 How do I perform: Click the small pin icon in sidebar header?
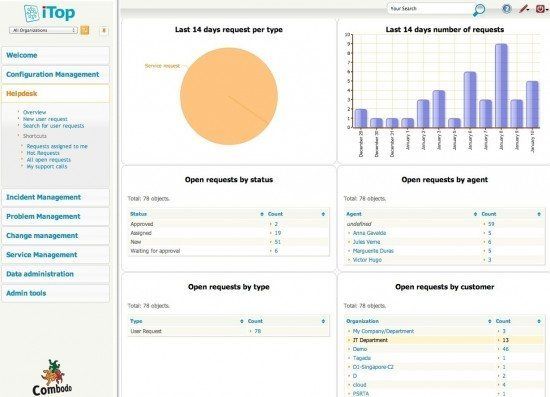point(104,31)
